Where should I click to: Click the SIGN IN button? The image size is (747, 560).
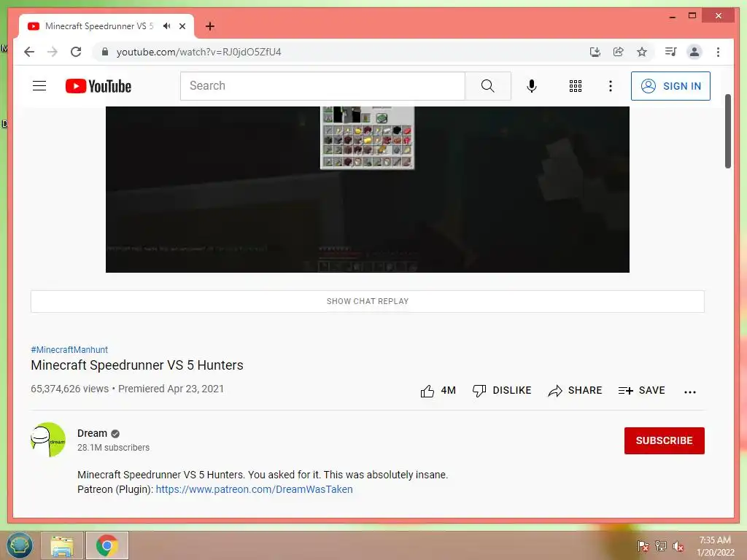[670, 86]
